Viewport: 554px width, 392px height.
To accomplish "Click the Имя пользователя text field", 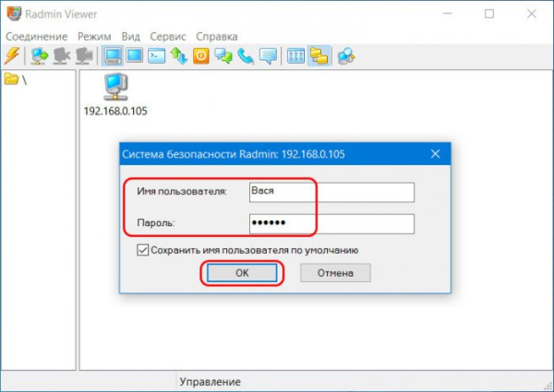I will 331,191.
